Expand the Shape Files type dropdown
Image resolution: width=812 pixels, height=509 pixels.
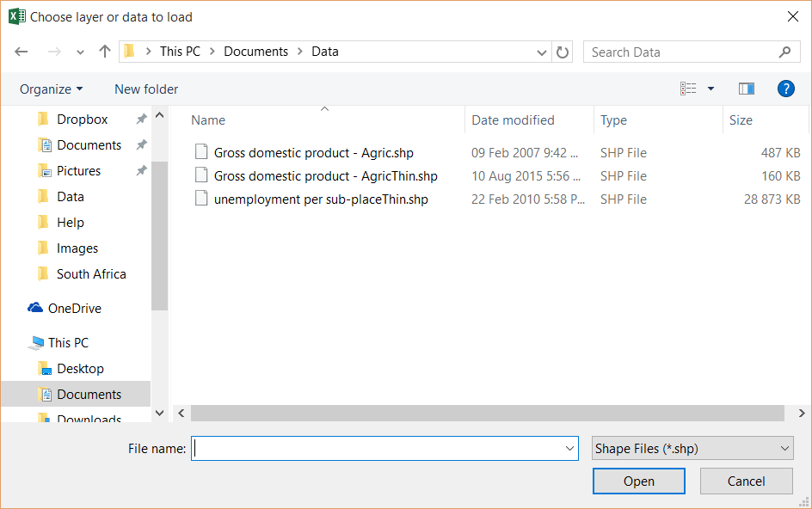(784, 448)
